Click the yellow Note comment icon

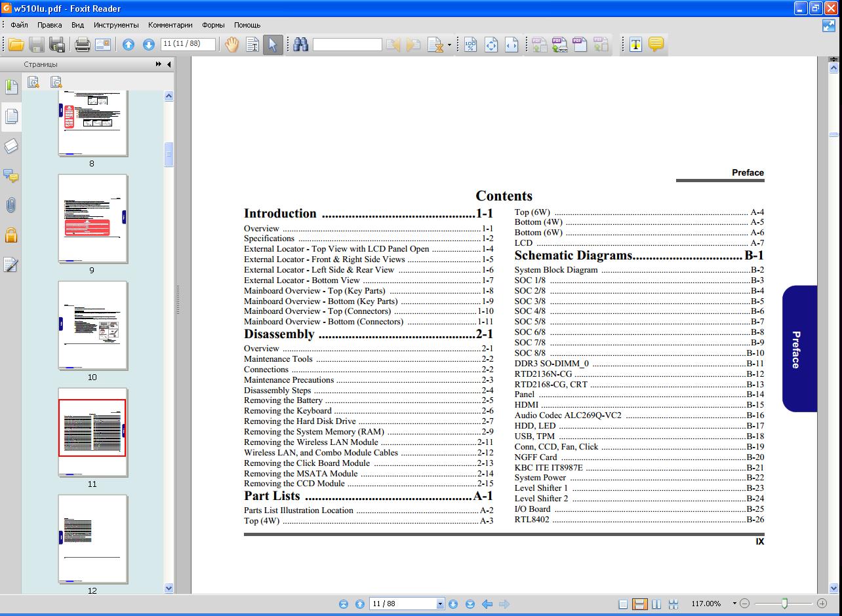[656, 45]
